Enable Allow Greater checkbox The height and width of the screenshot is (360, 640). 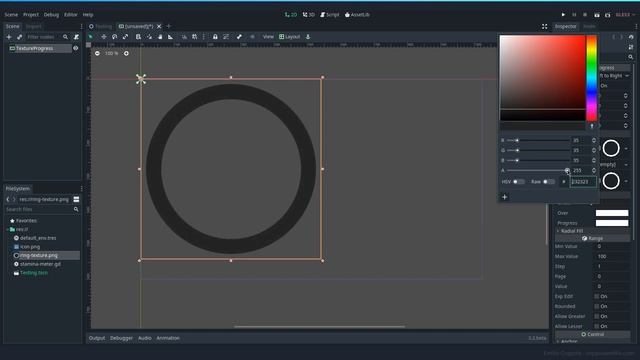597,316
